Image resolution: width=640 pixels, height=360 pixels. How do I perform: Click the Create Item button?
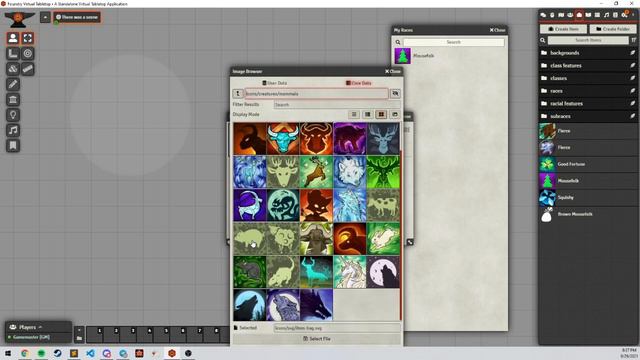pos(563,29)
